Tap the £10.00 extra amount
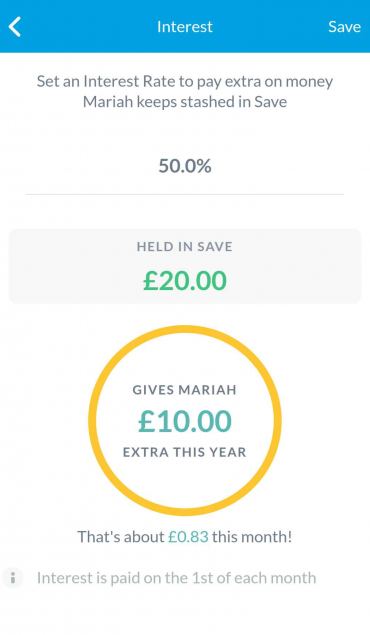Viewport: 370px width, 635px height. click(185, 421)
